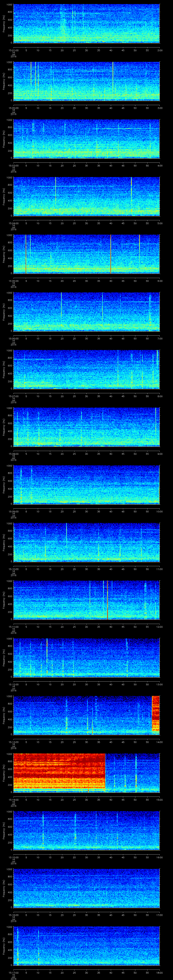Click the 2:00 end time label
173x980 pixels.
[x=160, y=50]
